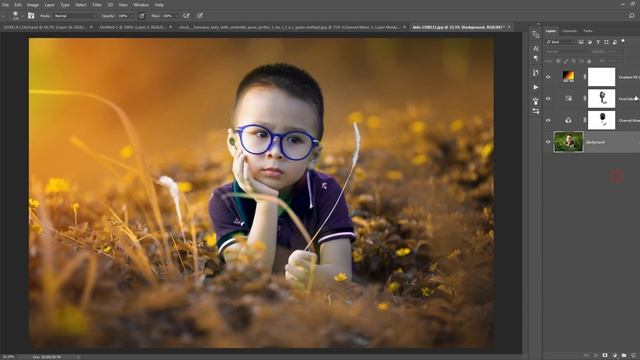The image size is (640, 360).
Task: Switch to the Channels tab
Action: (x=569, y=31)
